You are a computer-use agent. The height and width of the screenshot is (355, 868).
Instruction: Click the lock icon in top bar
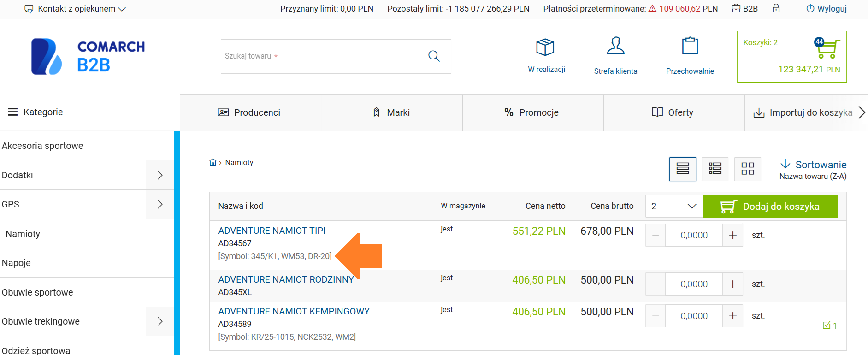pyautogui.click(x=776, y=8)
